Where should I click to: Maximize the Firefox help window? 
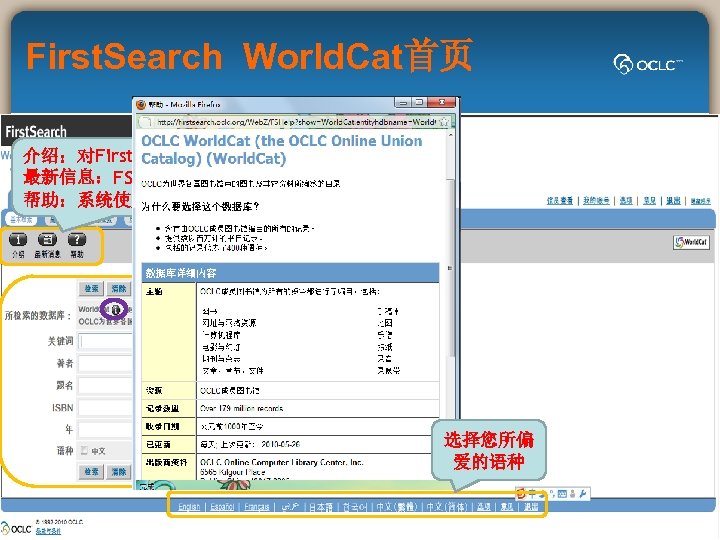(419, 103)
